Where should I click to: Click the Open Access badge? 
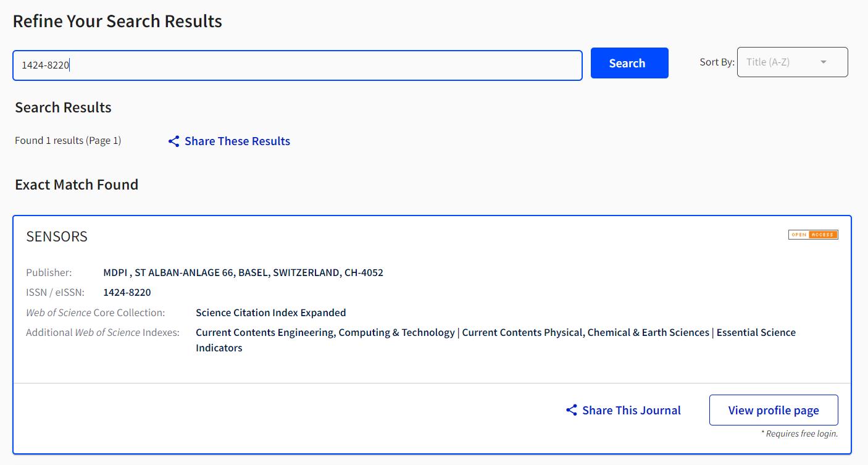(812, 235)
